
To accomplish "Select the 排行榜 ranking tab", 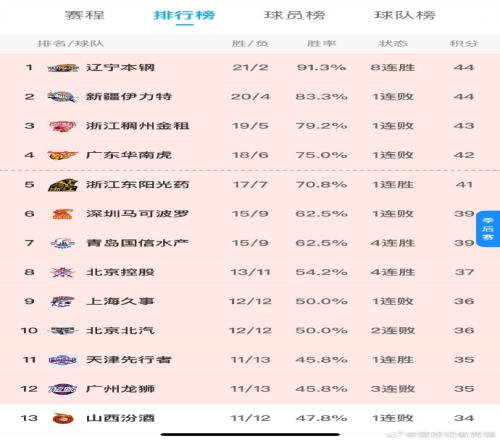I will point(184,15).
